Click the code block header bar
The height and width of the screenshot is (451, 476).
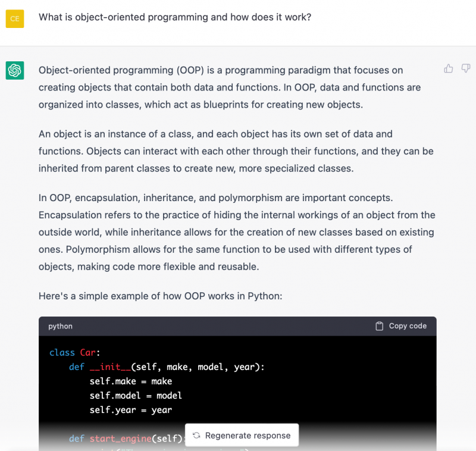(238, 326)
